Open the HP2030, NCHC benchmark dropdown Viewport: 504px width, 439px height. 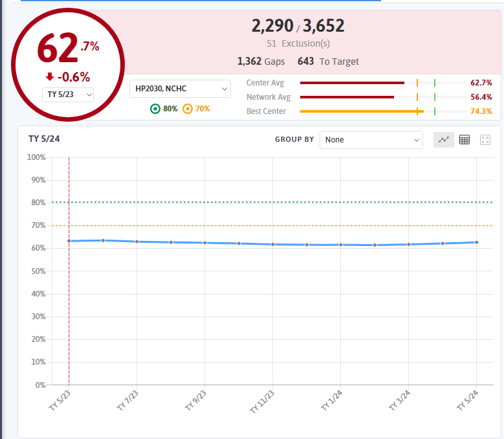(x=180, y=88)
